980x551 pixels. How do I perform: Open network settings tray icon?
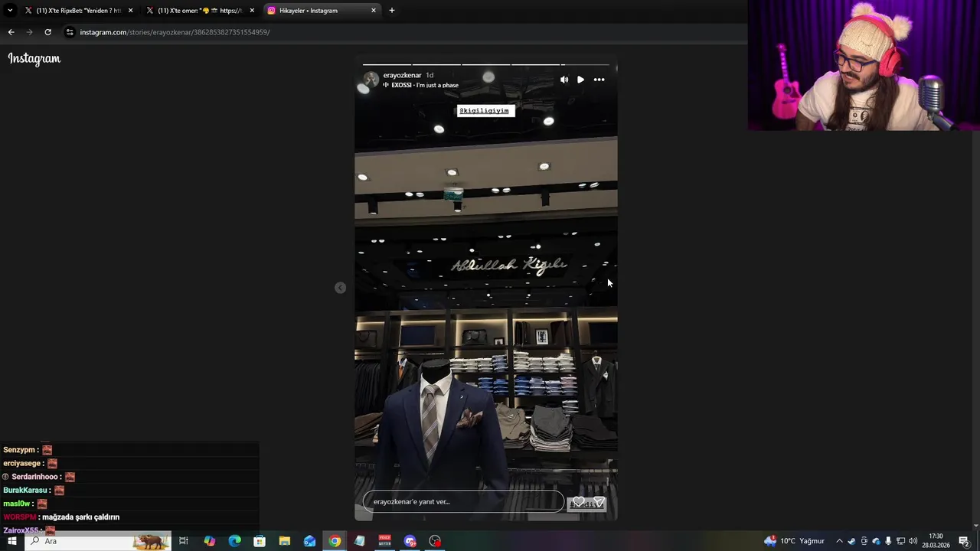coord(900,541)
